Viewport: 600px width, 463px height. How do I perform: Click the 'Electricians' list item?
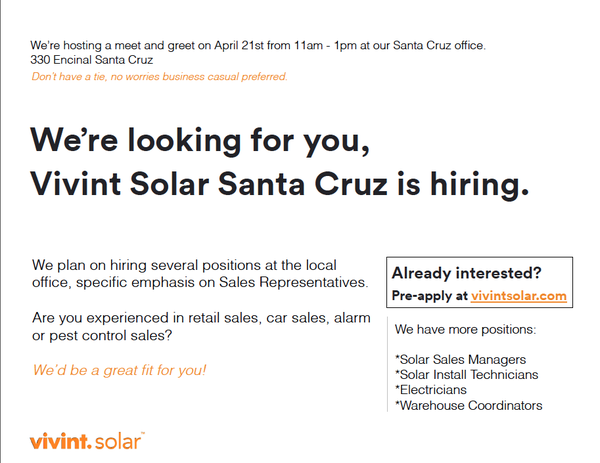pos(431,390)
